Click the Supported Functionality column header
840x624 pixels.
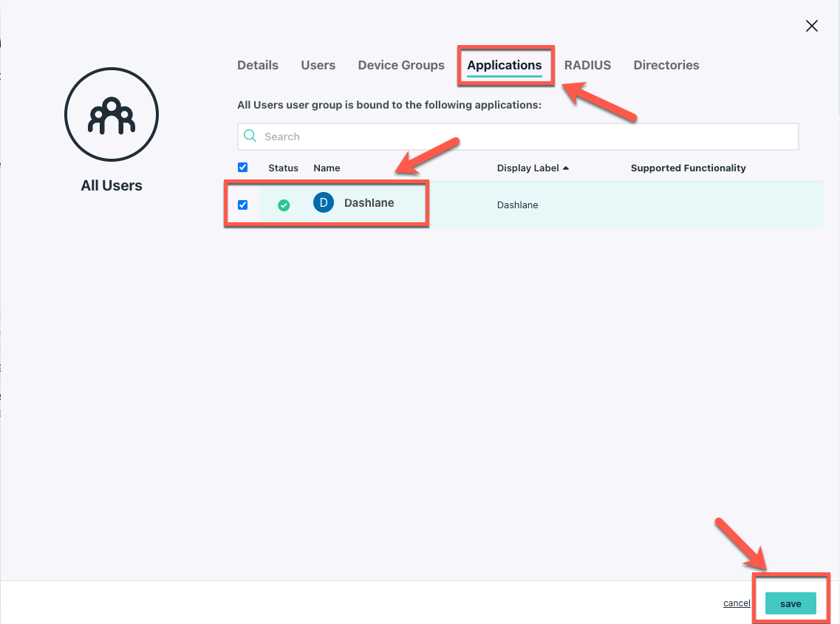click(x=689, y=168)
